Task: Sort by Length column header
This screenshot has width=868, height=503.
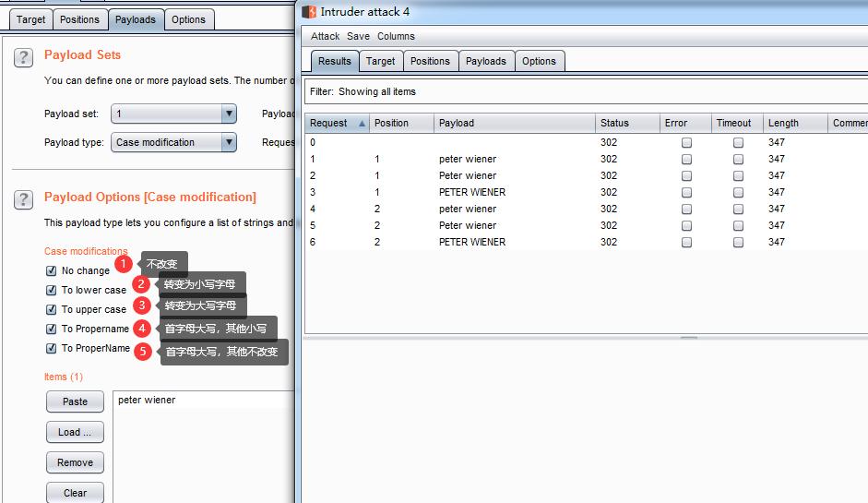Action: [x=795, y=124]
